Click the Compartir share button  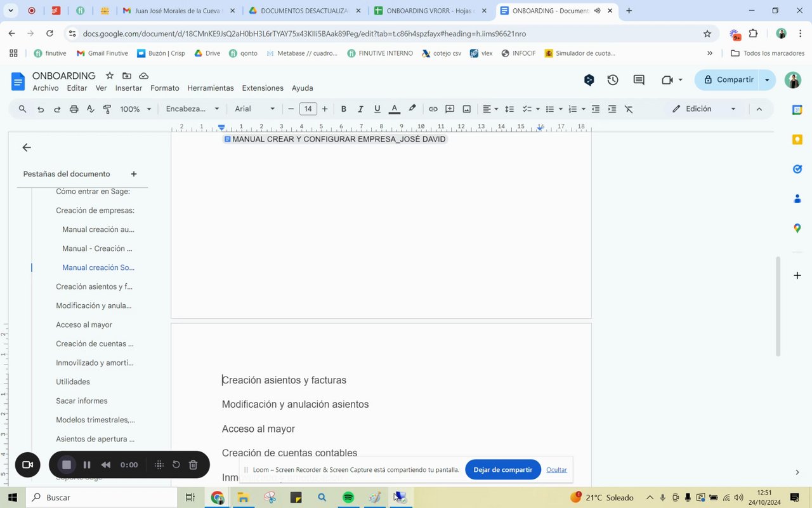[728, 80]
